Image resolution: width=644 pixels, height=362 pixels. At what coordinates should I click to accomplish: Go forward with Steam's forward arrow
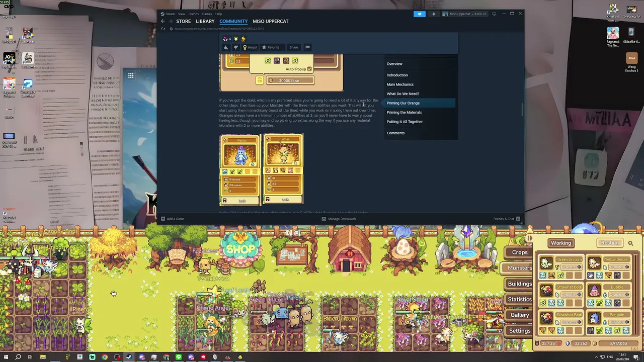tap(171, 21)
